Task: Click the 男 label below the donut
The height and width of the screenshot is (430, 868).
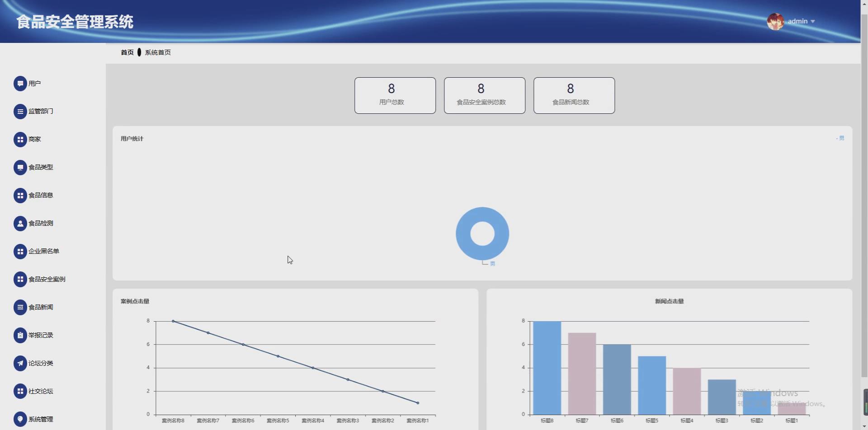Action: click(x=493, y=264)
